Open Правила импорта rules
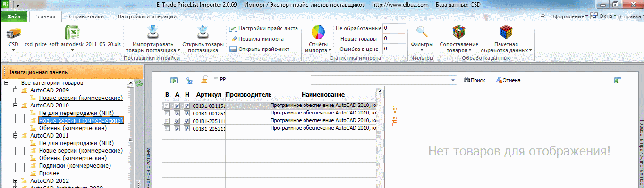The height and width of the screenshot is (188, 644). (x=257, y=39)
